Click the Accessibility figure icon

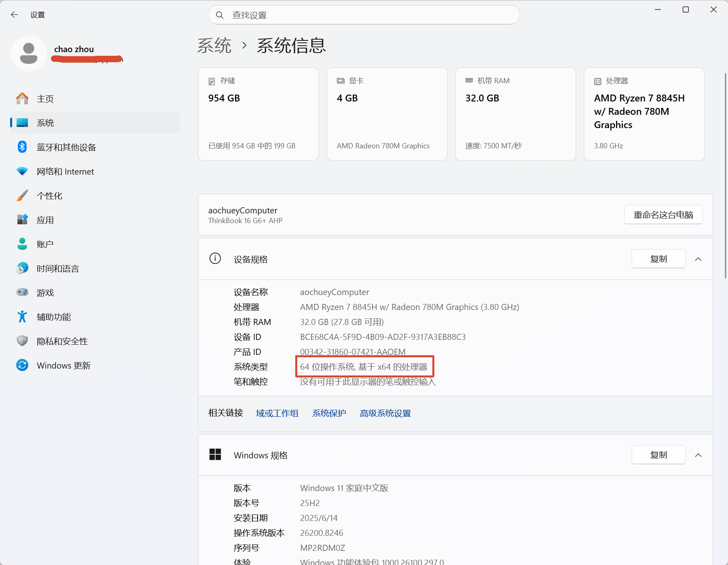22,316
